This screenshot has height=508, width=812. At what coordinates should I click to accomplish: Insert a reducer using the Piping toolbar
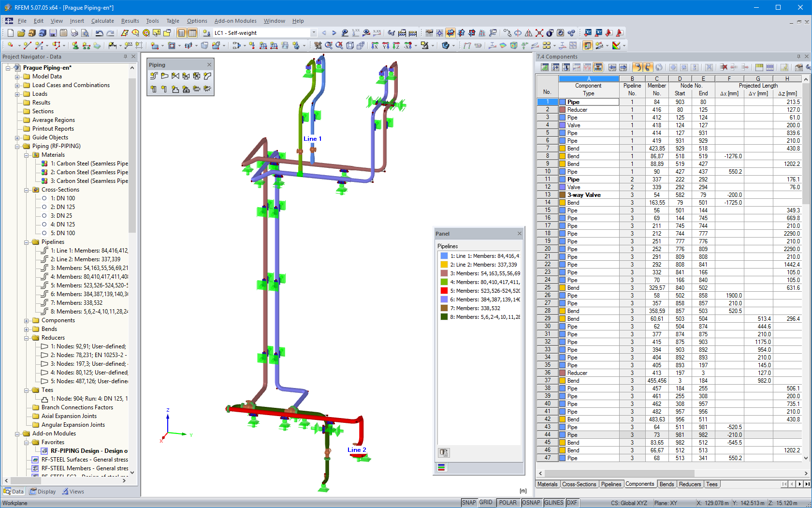click(x=164, y=76)
